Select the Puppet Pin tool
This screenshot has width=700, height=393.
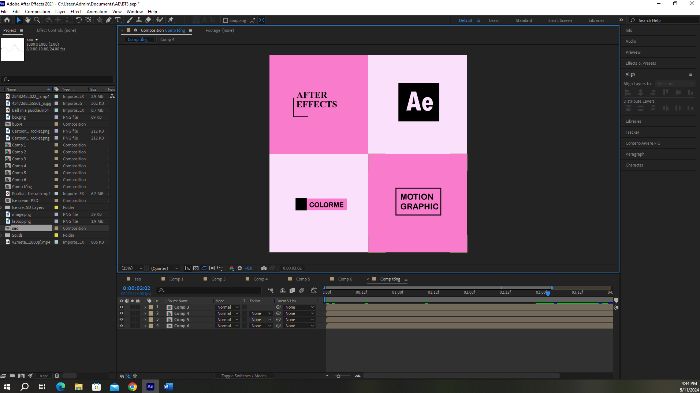point(170,20)
